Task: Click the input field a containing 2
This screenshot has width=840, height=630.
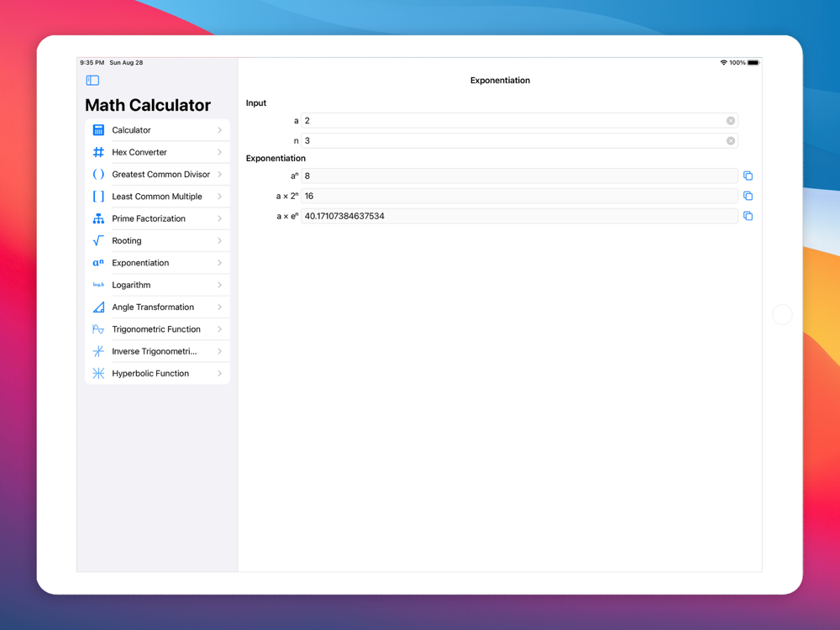Action: click(x=519, y=120)
